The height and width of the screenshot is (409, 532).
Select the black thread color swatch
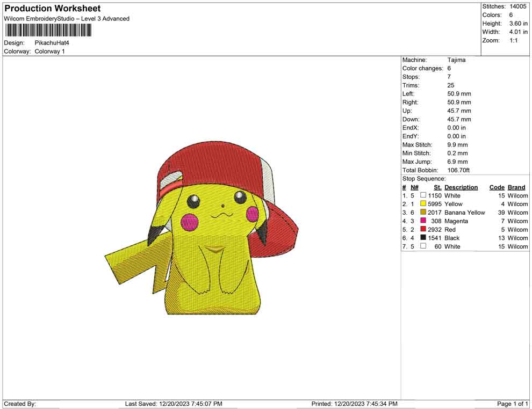click(x=423, y=238)
